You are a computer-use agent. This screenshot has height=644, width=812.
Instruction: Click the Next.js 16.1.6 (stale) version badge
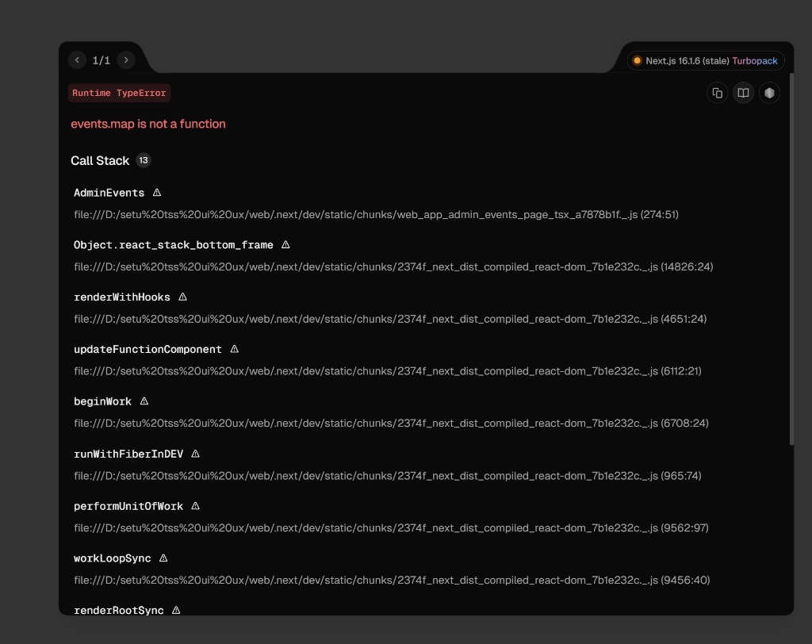pos(705,60)
